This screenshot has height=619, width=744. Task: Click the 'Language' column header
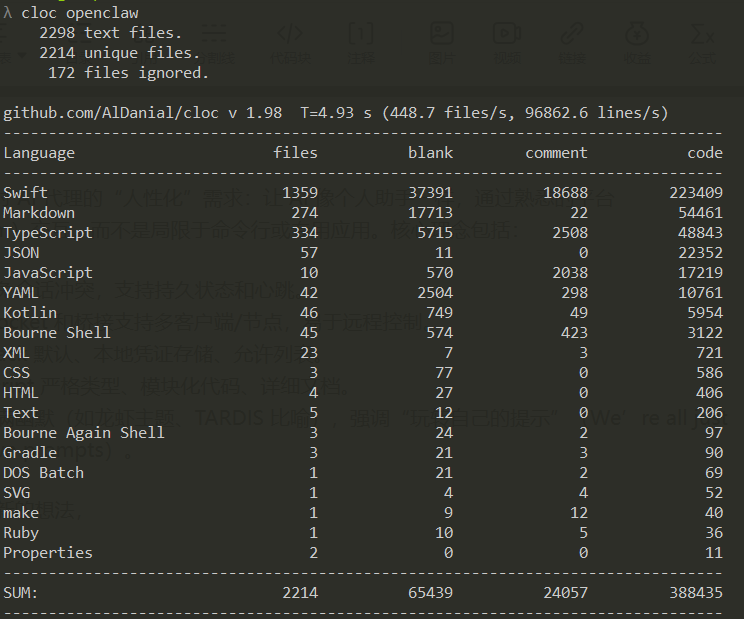click(x=39, y=153)
